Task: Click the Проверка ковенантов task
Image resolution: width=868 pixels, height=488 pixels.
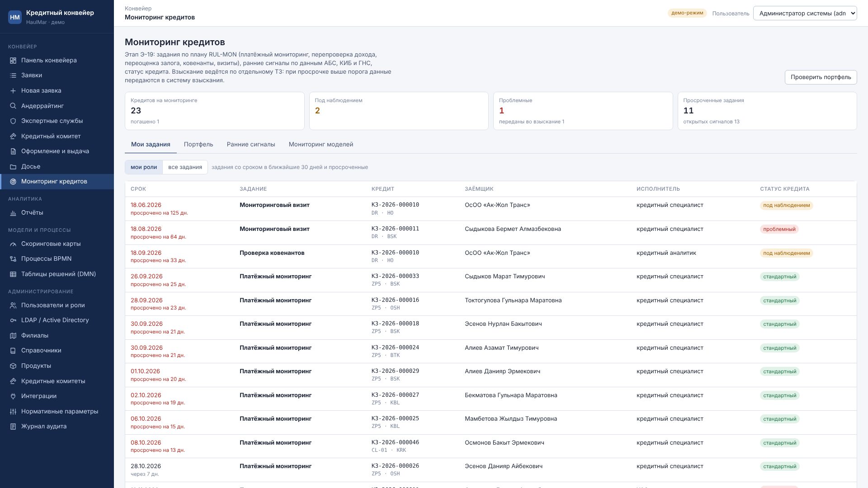Action: coord(272,253)
